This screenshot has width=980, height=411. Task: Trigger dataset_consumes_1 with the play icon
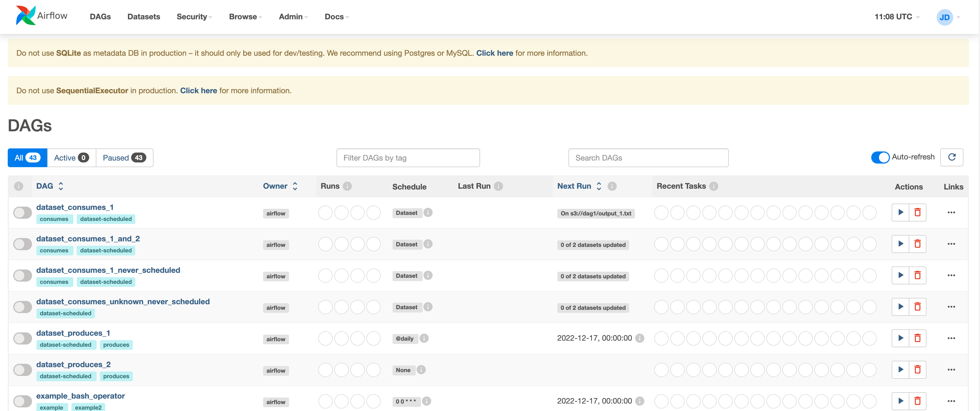[x=900, y=212]
